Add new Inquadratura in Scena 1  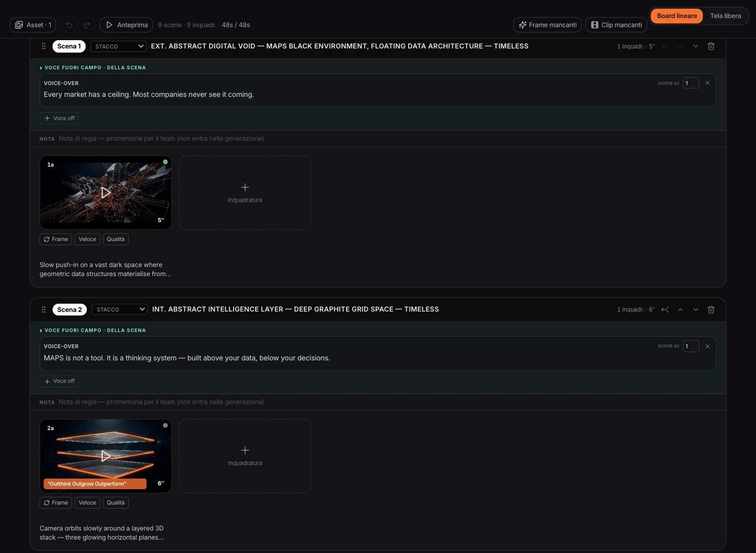245,193
